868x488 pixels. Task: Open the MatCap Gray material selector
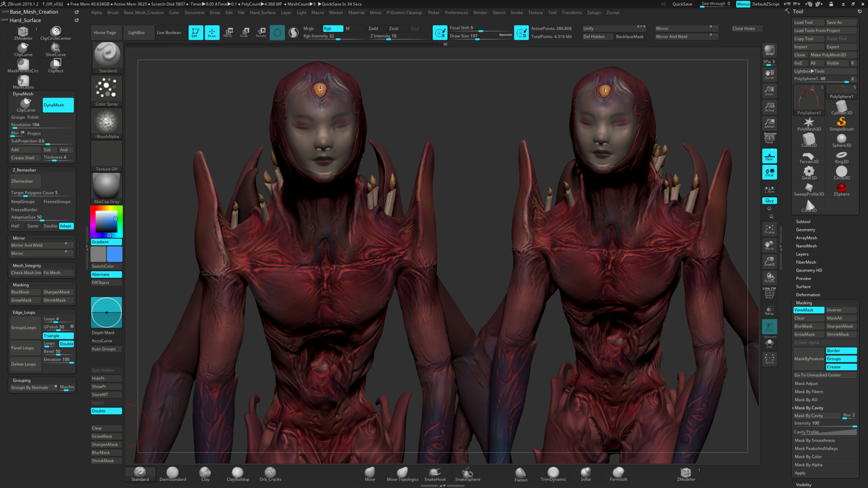click(106, 188)
